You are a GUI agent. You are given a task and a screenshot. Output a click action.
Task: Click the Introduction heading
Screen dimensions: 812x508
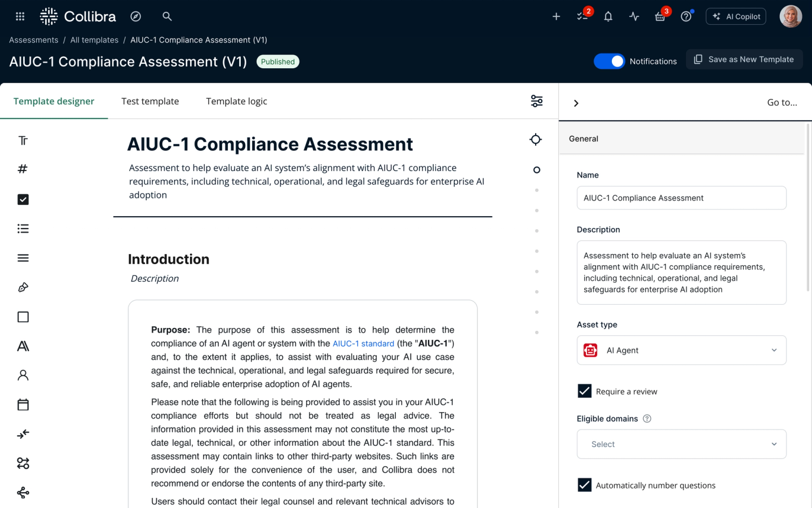tap(169, 259)
